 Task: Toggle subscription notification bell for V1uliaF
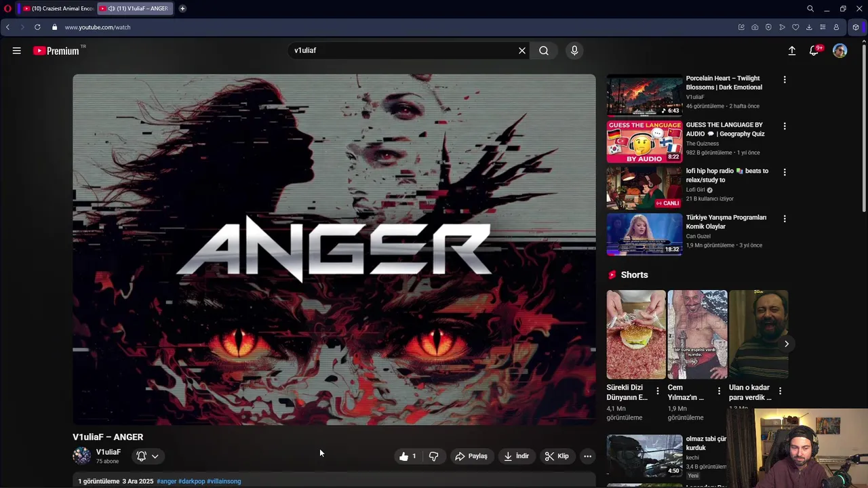141,456
